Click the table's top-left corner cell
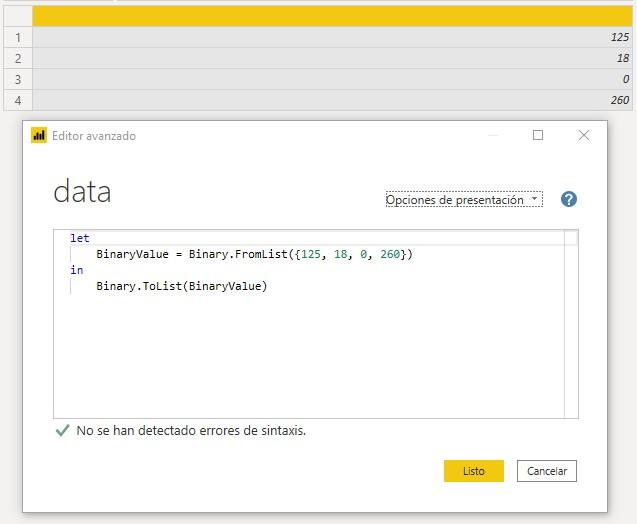This screenshot has height=524, width=637. coord(17,16)
